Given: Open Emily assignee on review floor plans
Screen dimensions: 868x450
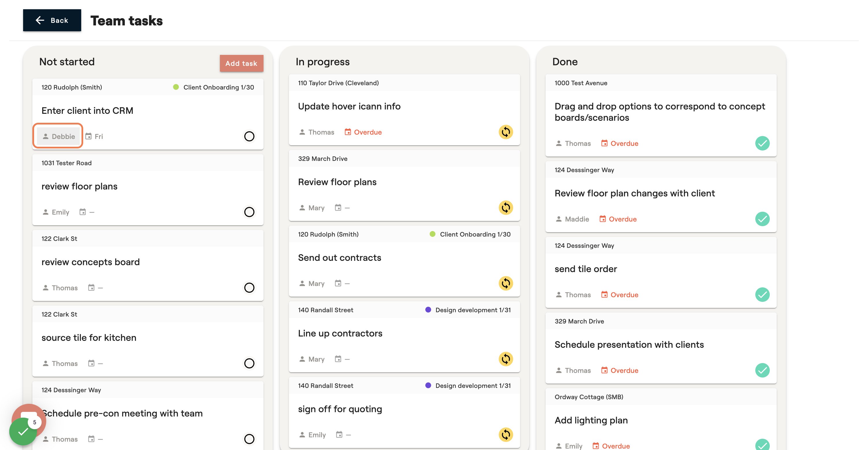Looking at the screenshot, I should 56,212.
